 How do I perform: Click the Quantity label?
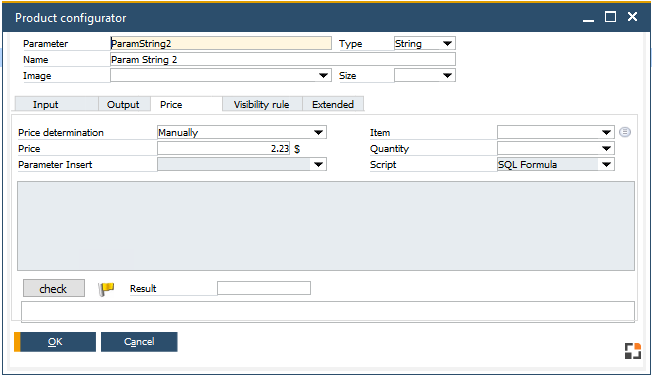pyautogui.click(x=390, y=149)
